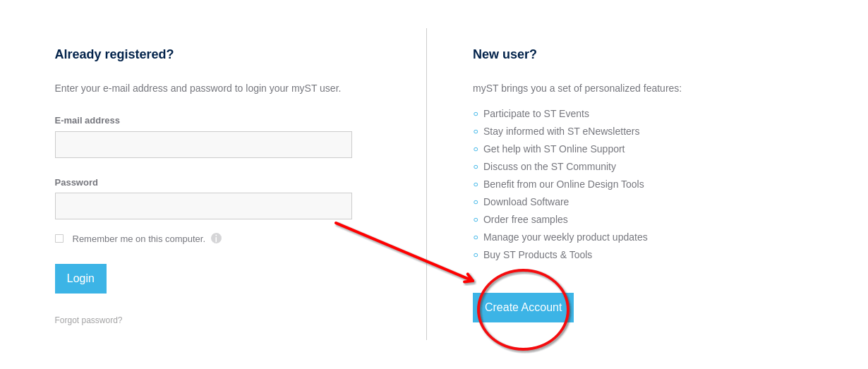The width and height of the screenshot is (868, 369).
Task: Open the Forgot password link
Action: coord(88,320)
